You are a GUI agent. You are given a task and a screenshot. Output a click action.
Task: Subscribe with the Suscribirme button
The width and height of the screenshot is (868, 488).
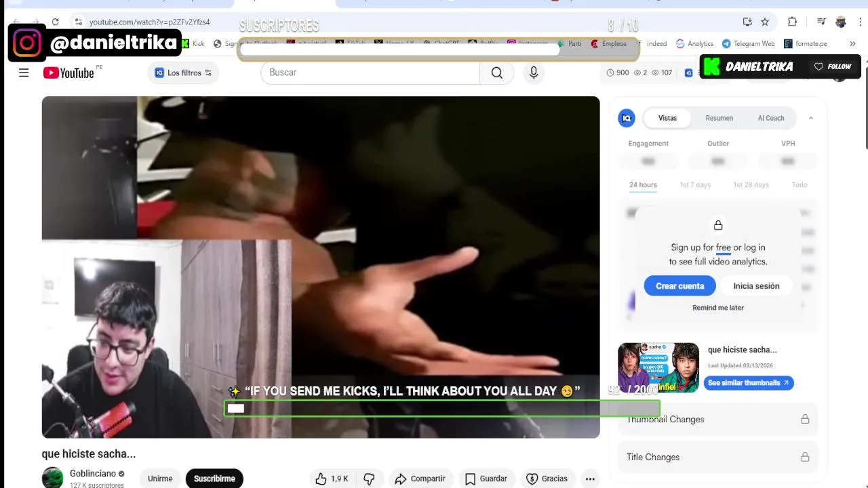tap(214, 479)
